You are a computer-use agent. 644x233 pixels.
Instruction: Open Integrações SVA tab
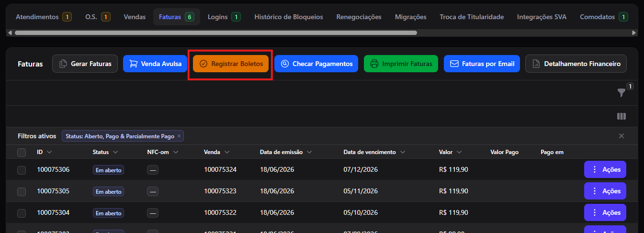(x=542, y=17)
